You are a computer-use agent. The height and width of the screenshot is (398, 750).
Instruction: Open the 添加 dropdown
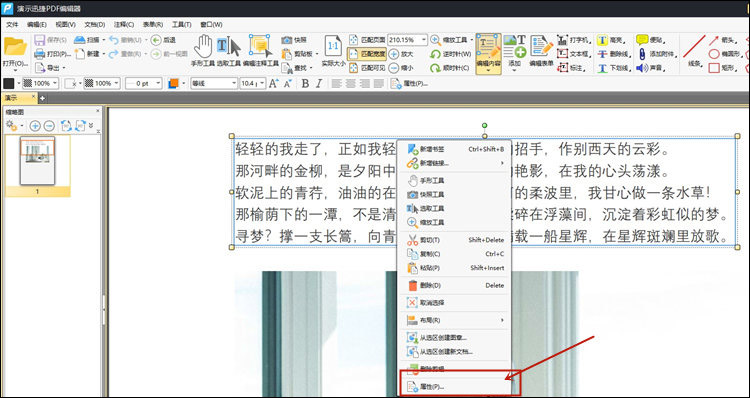[x=515, y=70]
